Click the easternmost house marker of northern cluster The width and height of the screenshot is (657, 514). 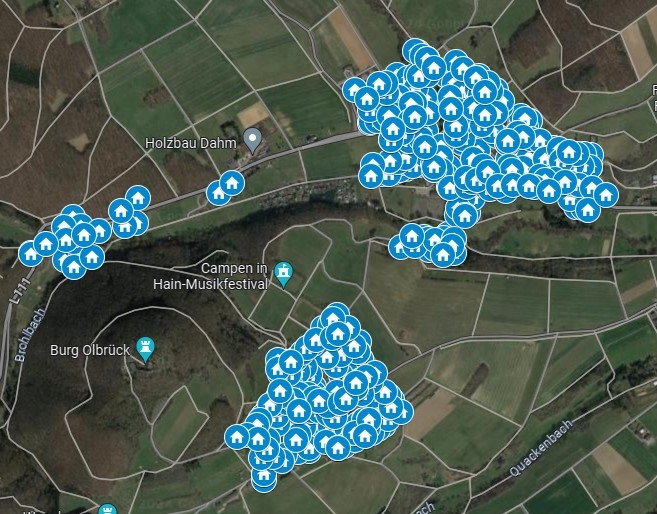[x=606, y=195]
